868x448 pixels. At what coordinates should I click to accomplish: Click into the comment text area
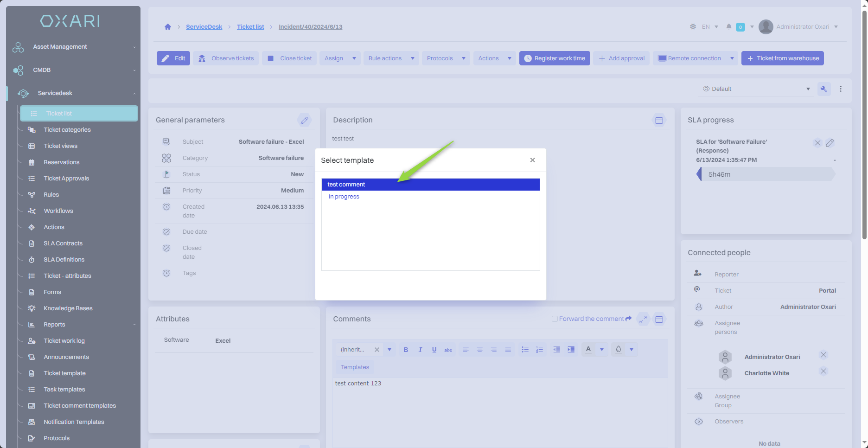coord(499,408)
